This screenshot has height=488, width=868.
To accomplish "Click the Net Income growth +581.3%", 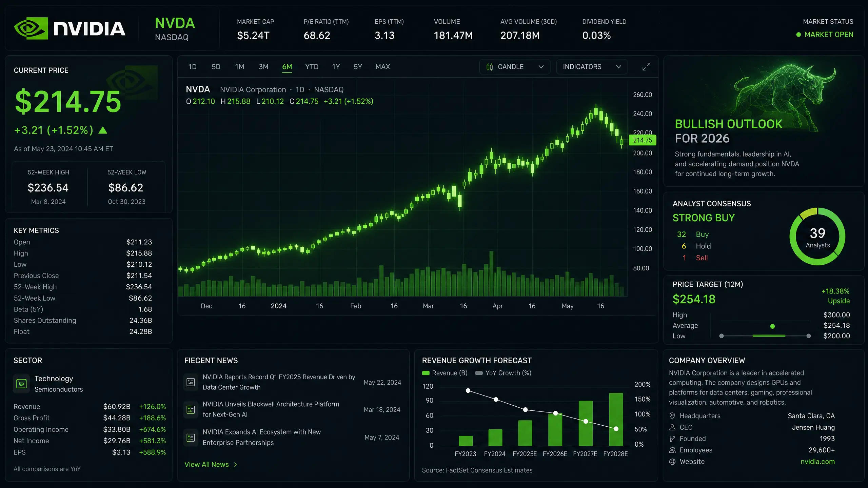I will (153, 441).
